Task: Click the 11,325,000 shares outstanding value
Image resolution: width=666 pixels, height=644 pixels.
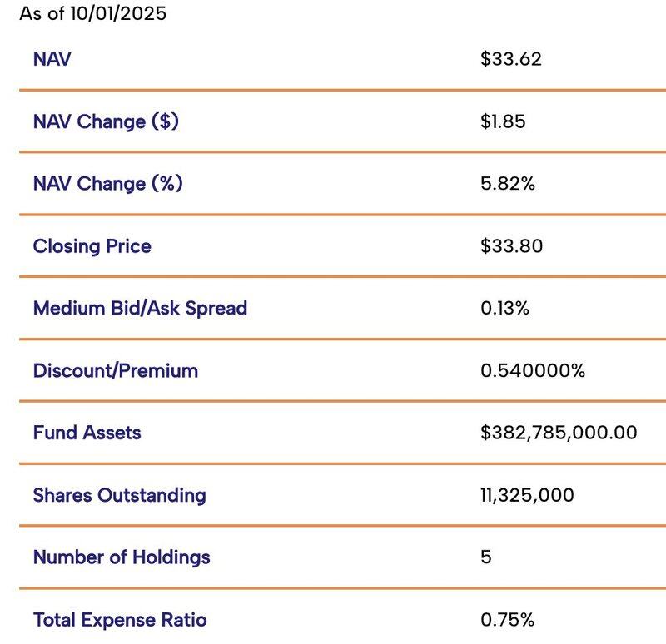Action: [x=527, y=495]
